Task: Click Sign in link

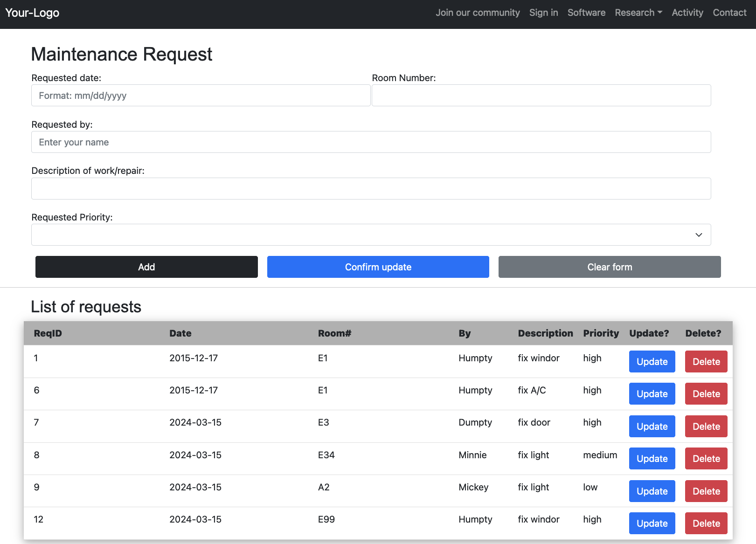Action: point(543,13)
